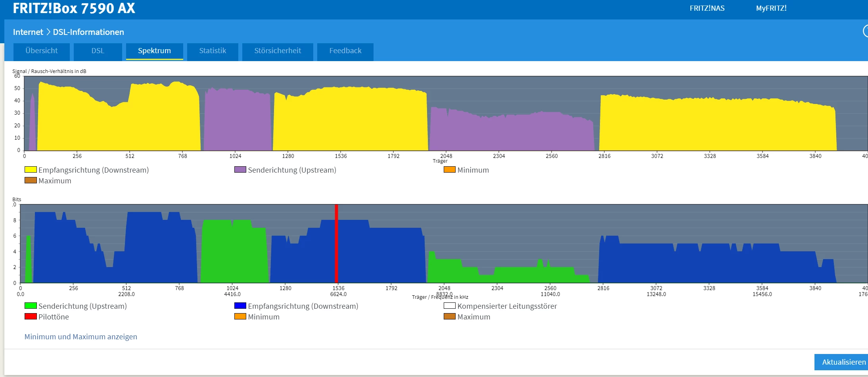868x377 pixels.
Task: Show Minimum und Maximum anzeigen
Action: click(80, 337)
